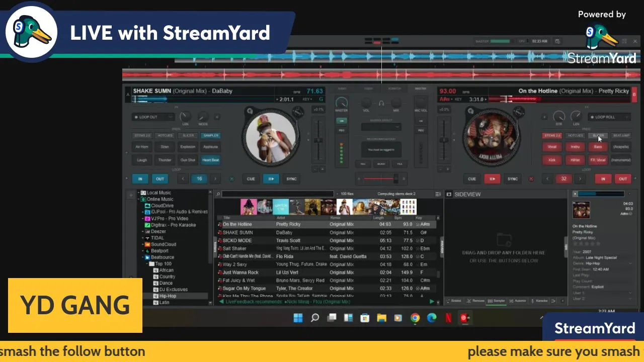
Task: Open Netflix from the taskbar
Action: point(448,318)
